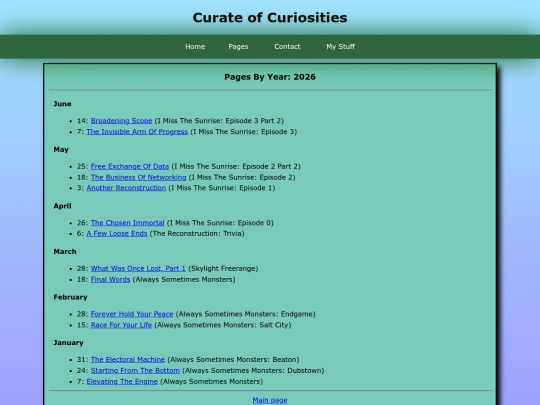Click the June month heading
The width and height of the screenshot is (540, 405).
[x=62, y=104]
